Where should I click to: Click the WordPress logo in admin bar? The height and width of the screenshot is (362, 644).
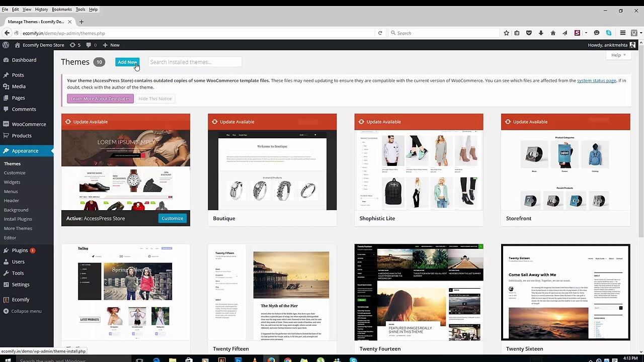click(6, 45)
